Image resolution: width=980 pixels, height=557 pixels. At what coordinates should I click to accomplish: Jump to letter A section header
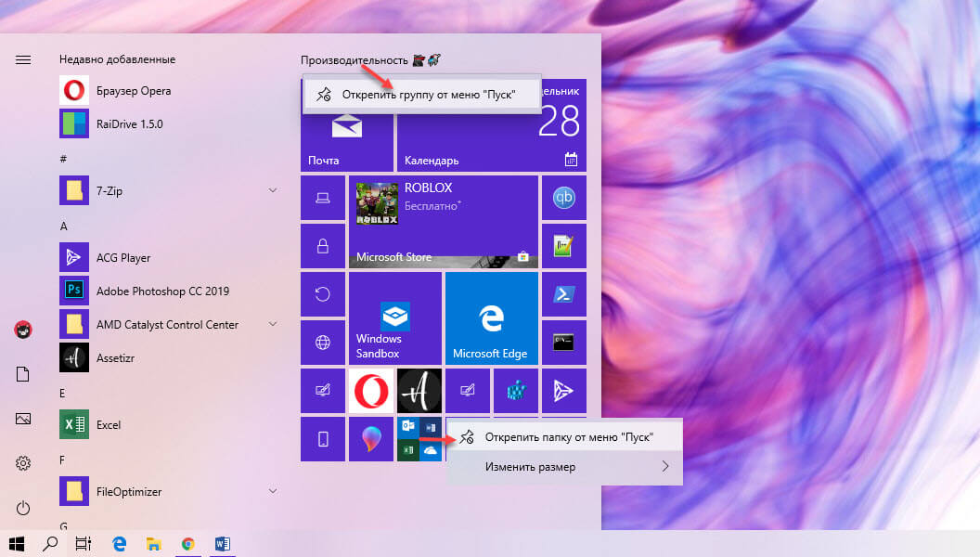click(x=63, y=227)
